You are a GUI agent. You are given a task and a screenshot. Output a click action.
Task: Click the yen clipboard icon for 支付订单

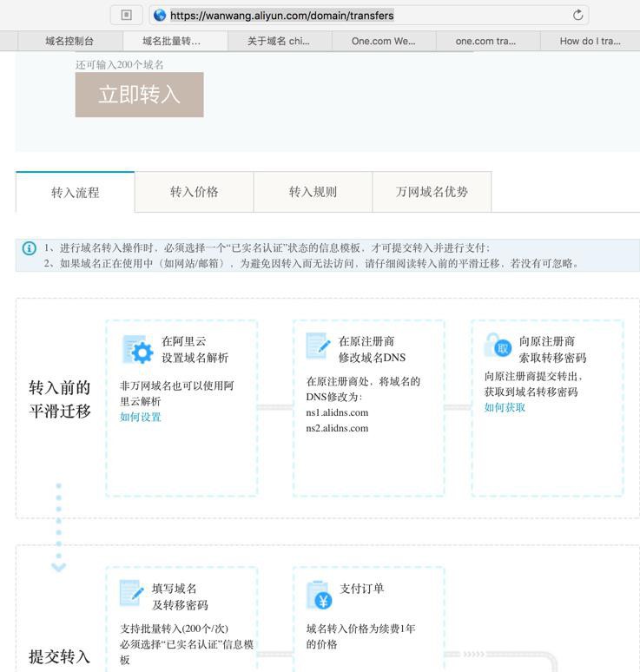(x=320, y=595)
